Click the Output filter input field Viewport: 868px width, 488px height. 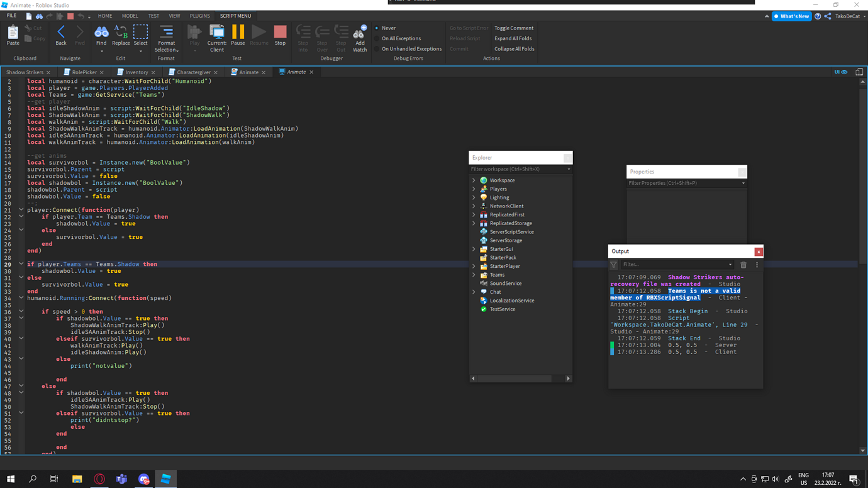click(x=676, y=265)
